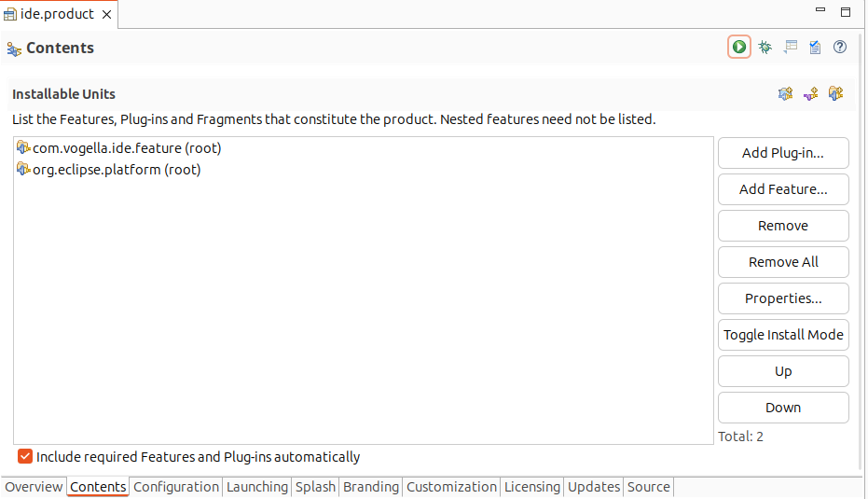Click the Add Required arrow icon in Installable Units
Screen dimensions: 868x499
click(x=811, y=93)
